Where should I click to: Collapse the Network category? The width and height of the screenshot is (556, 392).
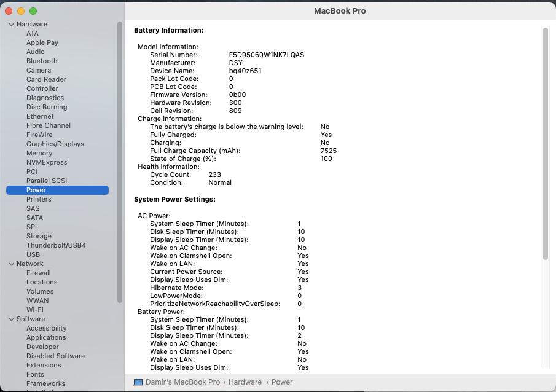(x=12, y=264)
